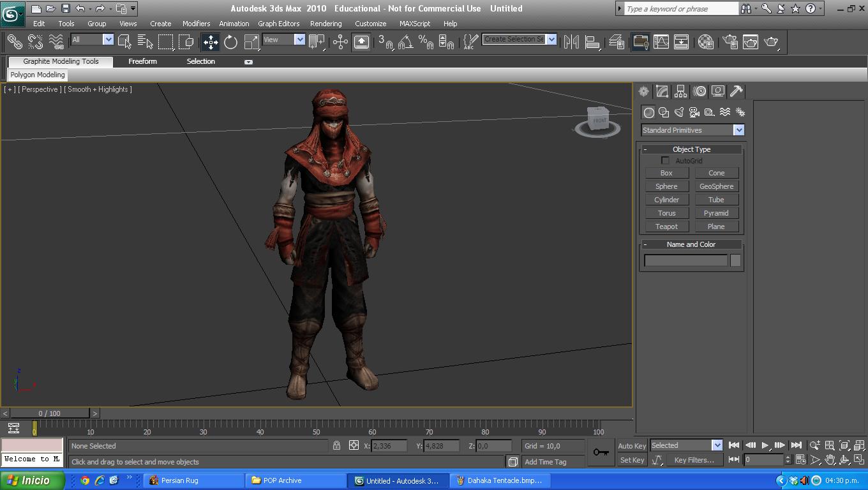Click the Bind to Space Warp icon
Viewport: 868px width, 490px height.
56,42
